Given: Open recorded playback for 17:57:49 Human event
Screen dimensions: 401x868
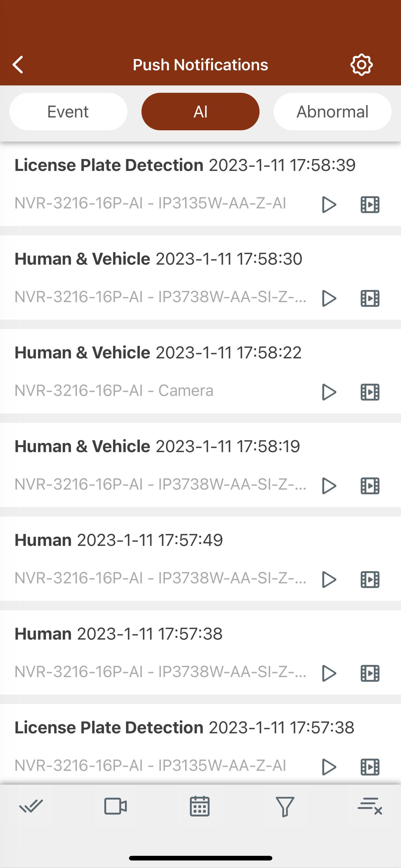Looking at the screenshot, I should (370, 579).
